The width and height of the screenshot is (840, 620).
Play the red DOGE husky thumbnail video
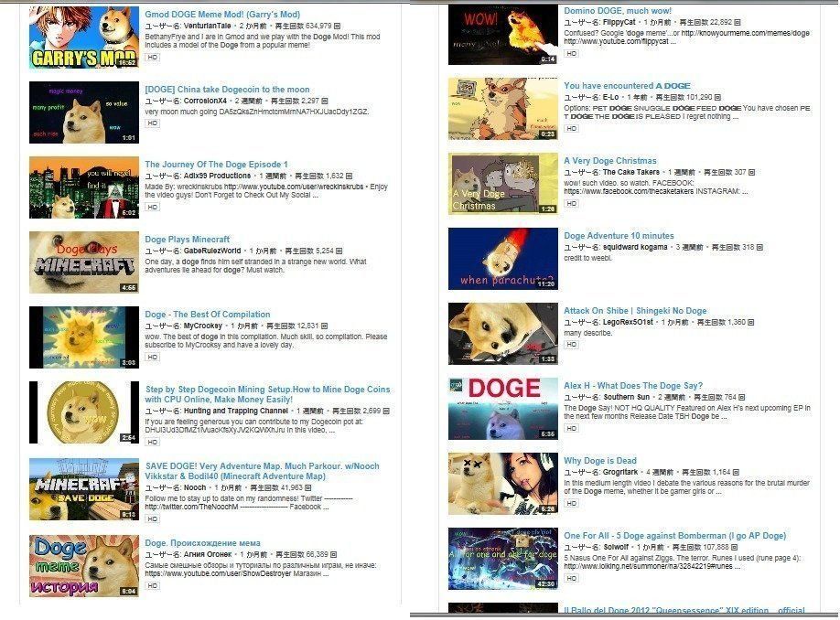(502, 410)
